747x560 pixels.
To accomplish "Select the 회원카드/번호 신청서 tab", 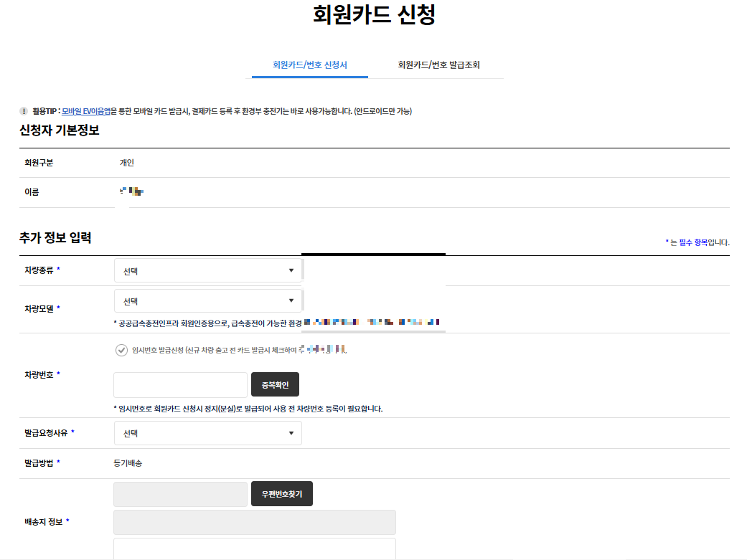I will point(309,65).
